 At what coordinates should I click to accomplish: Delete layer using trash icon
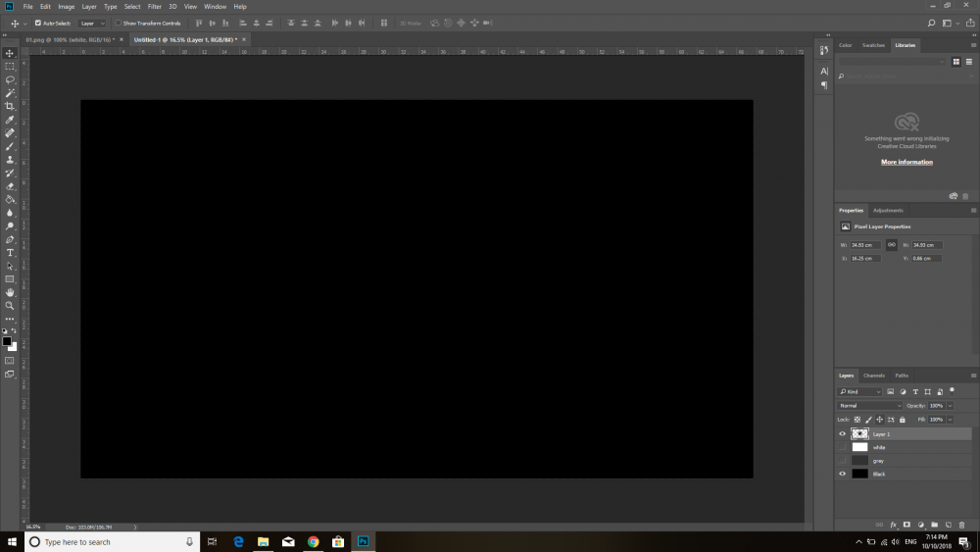[961, 525]
